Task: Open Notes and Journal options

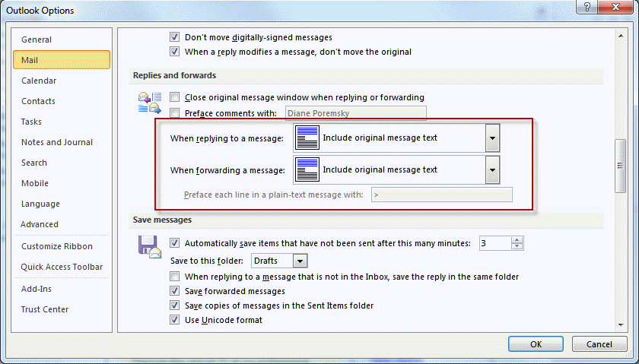Action: [x=62, y=142]
